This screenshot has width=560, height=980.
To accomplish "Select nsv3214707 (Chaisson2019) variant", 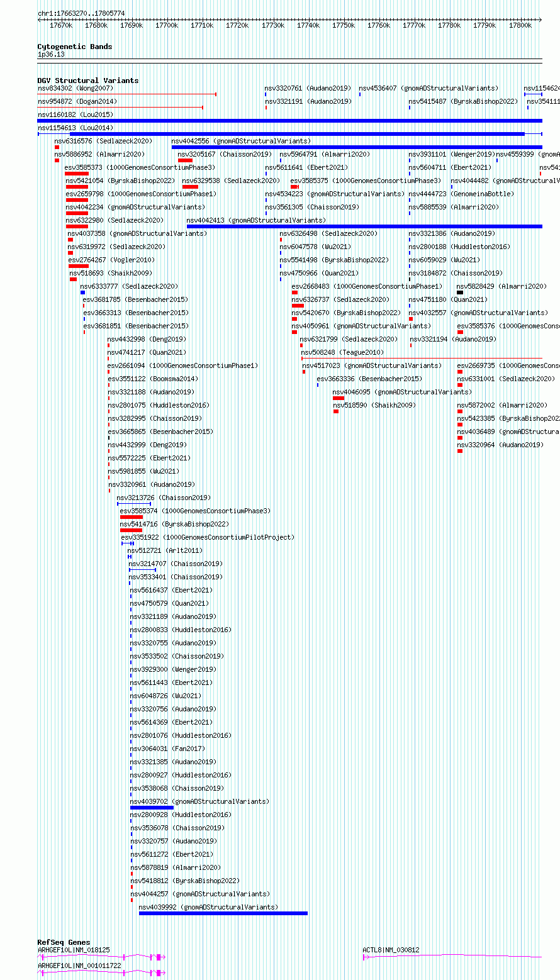I will pos(176,564).
